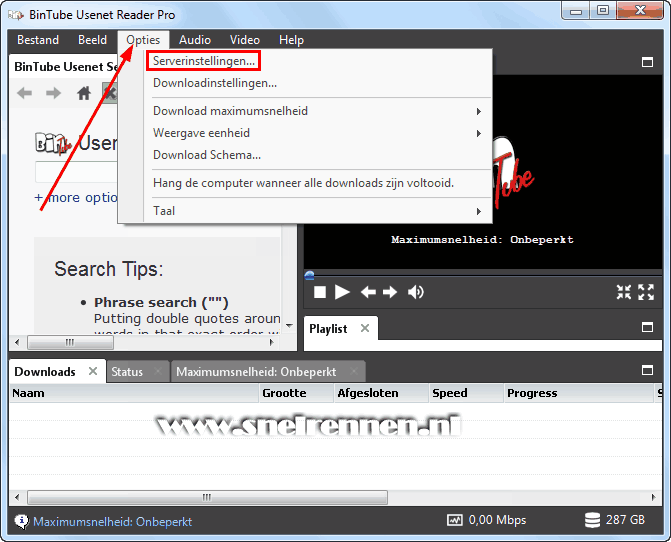Maximize the Playlist panel
Image resolution: width=671 pixels, height=542 pixels.
click(x=647, y=328)
